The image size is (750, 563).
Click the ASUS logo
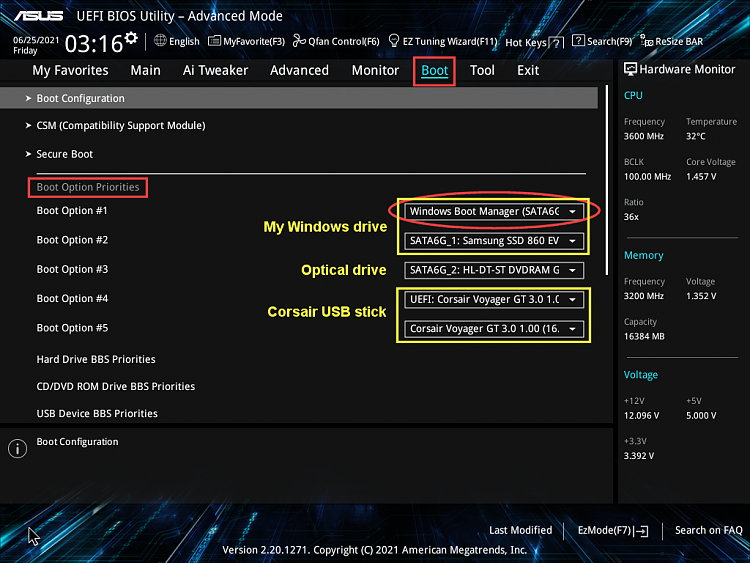point(39,16)
